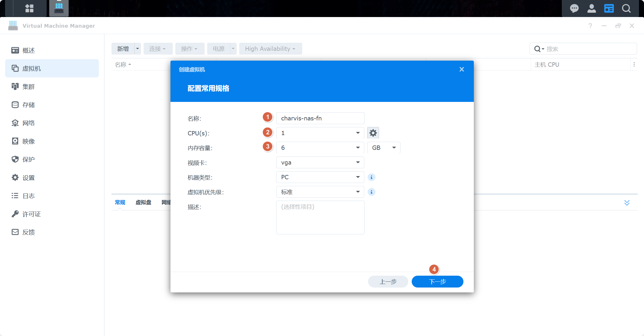Screen dimensions: 644x336
Task: Open the user account options icon
Action: click(591, 8)
